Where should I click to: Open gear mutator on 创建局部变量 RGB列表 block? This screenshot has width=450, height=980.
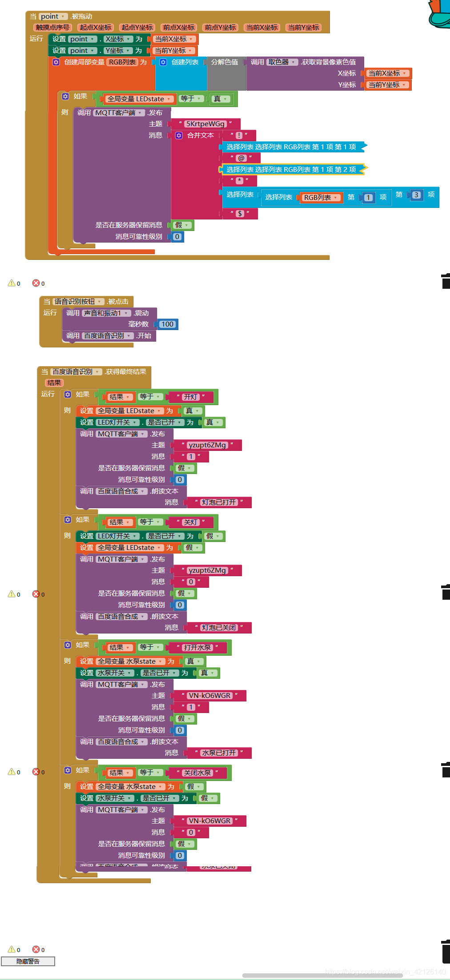56,62
